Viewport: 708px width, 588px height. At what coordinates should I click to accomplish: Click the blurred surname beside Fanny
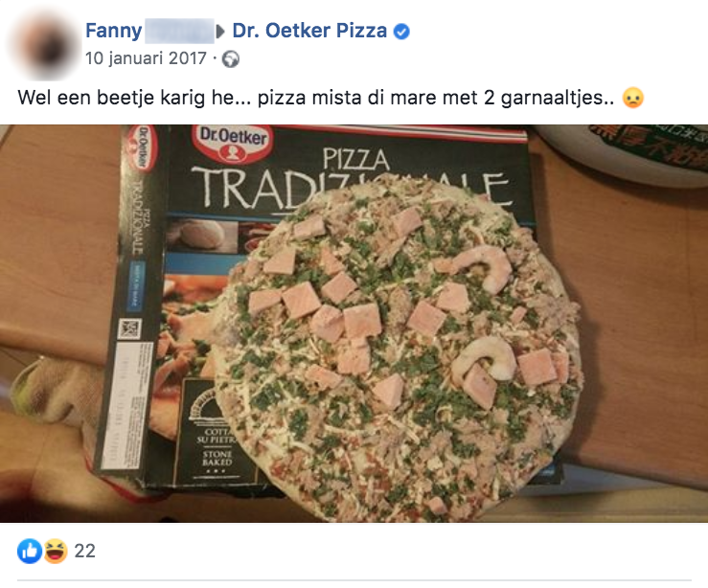point(179,31)
